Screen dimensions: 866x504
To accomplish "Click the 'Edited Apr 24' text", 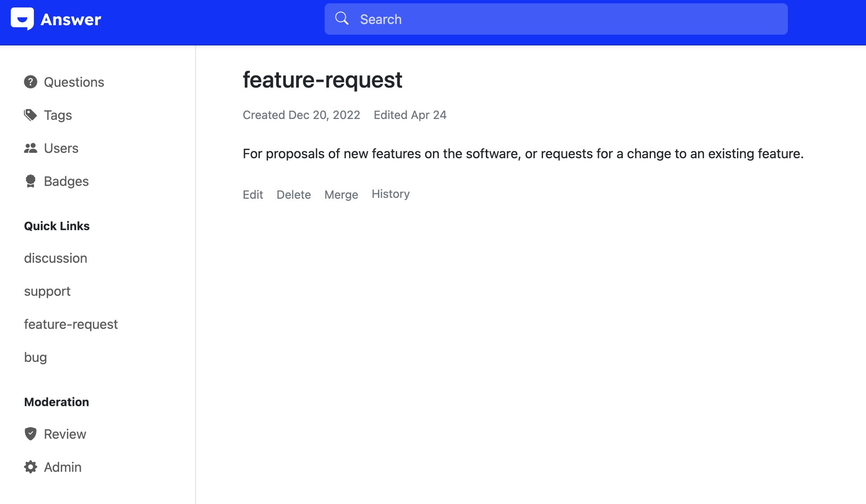I will coord(410,115).
